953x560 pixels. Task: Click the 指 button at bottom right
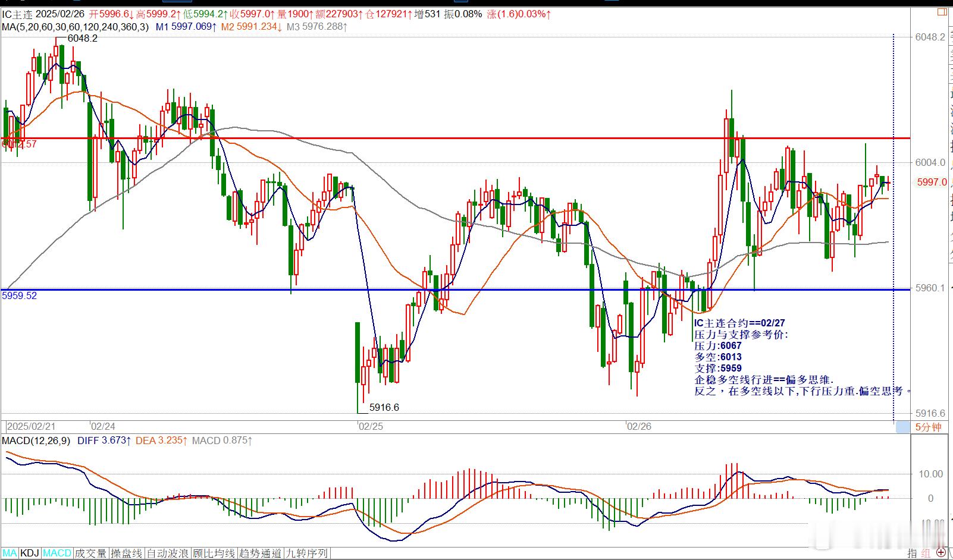[x=912, y=553]
